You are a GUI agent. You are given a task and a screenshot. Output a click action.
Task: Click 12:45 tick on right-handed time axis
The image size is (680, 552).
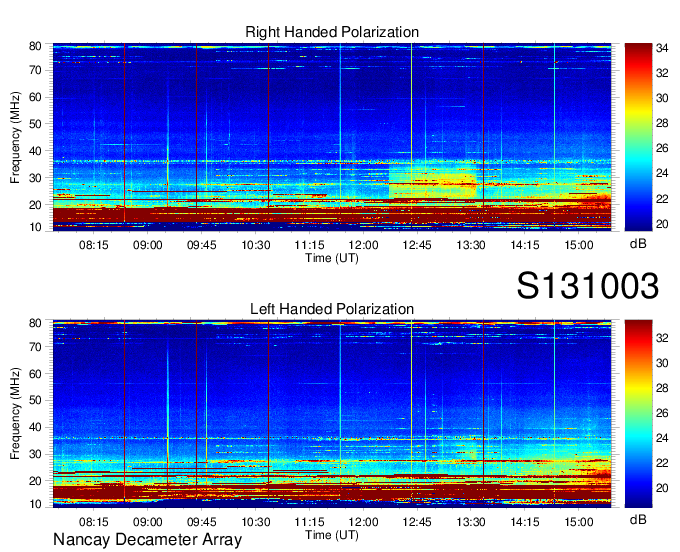[x=417, y=245]
